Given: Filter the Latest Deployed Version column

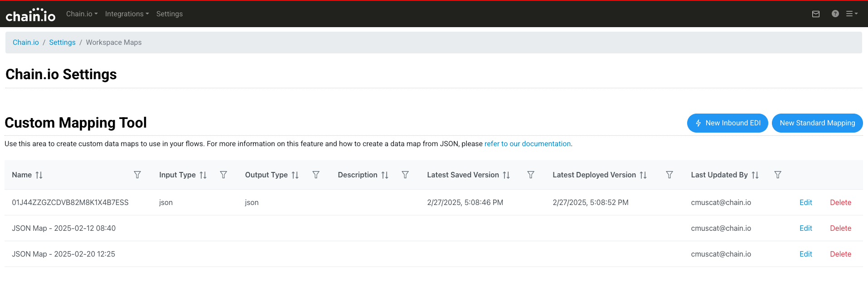Looking at the screenshot, I should [x=669, y=175].
